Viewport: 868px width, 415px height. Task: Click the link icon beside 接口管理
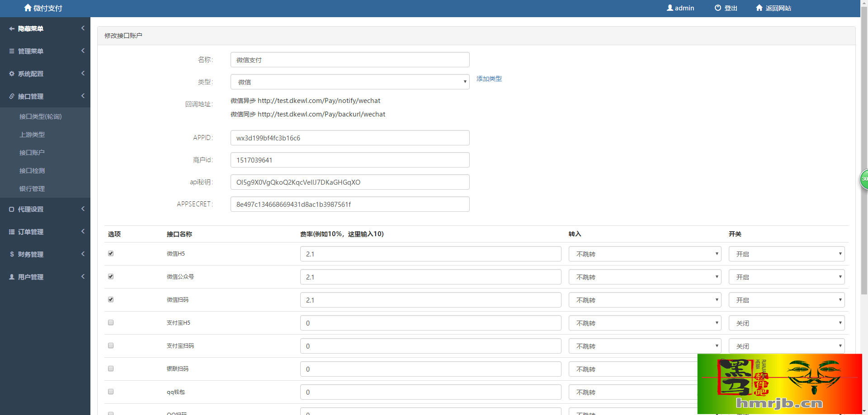12,96
